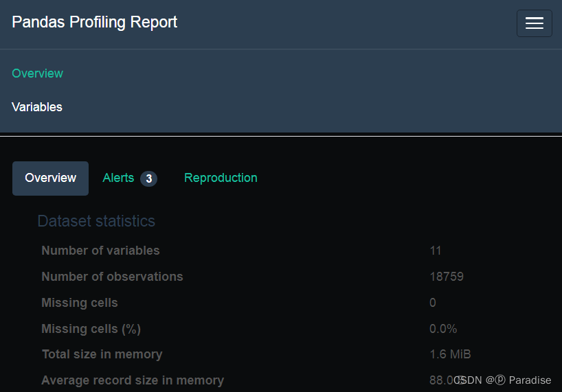Select the value 1.6 MiB
This screenshot has height=392, width=562.
[450, 354]
